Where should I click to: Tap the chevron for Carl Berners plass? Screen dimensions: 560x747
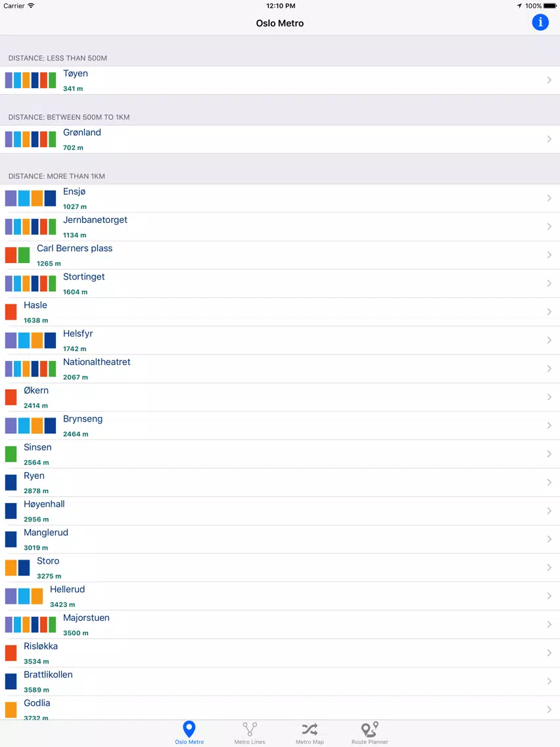(x=549, y=255)
